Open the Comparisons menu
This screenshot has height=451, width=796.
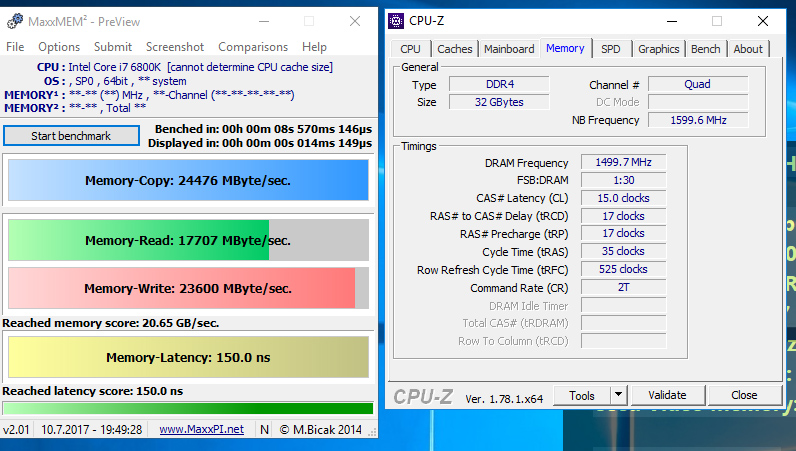point(253,47)
